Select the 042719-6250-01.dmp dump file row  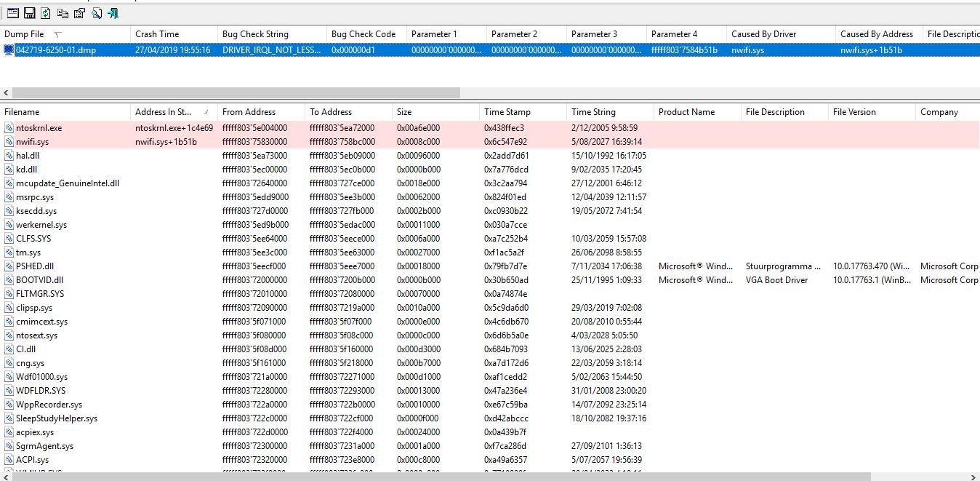55,50
